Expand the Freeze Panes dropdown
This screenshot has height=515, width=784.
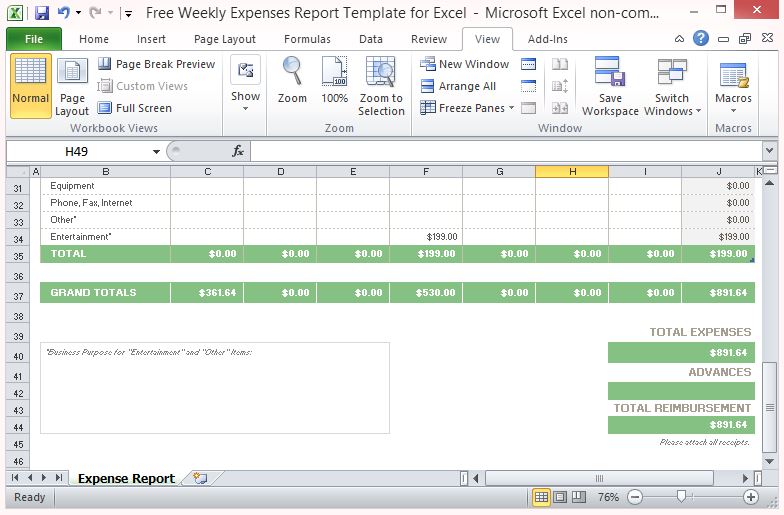(x=511, y=108)
